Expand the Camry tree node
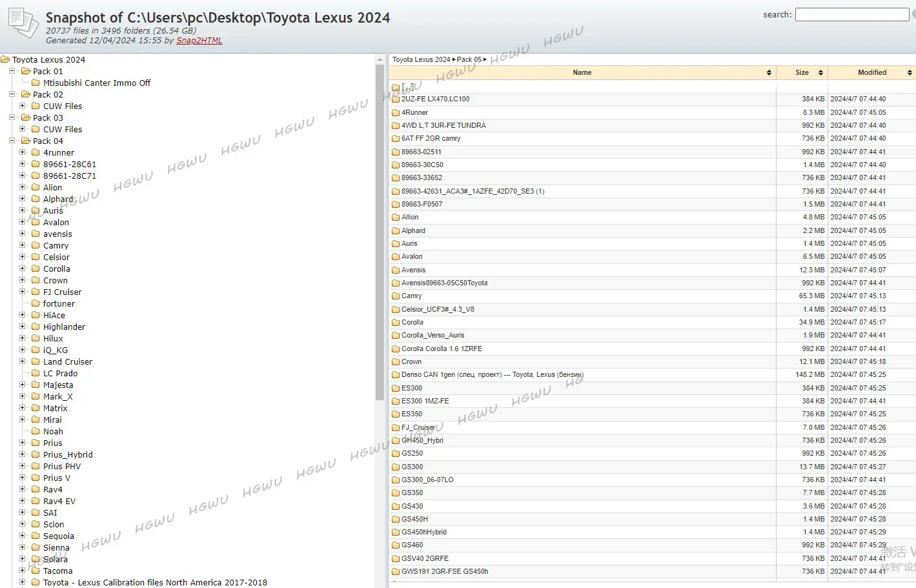The width and height of the screenshot is (916, 588). coord(22,245)
